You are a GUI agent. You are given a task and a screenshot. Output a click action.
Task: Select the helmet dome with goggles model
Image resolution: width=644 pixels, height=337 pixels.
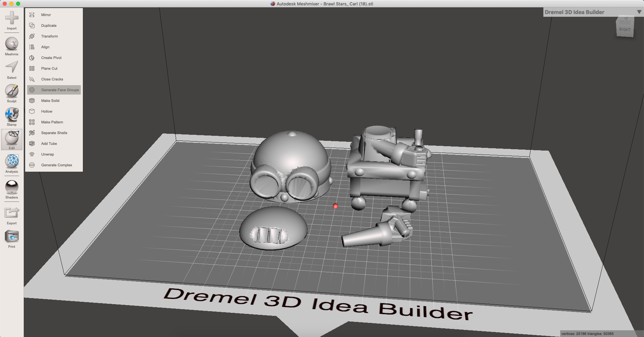(290, 167)
